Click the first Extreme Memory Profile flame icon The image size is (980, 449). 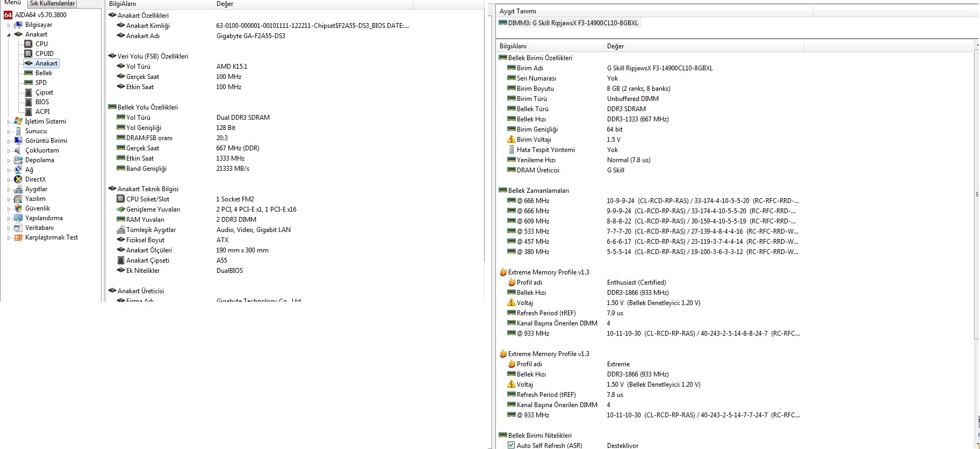(x=503, y=272)
